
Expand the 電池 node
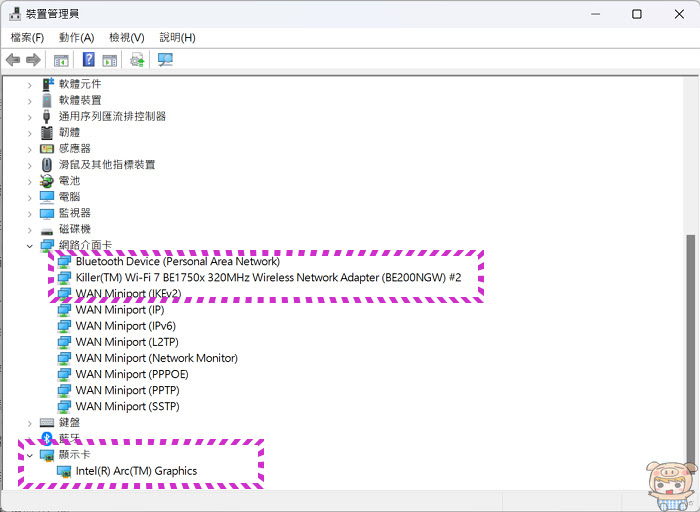pyautogui.click(x=29, y=181)
